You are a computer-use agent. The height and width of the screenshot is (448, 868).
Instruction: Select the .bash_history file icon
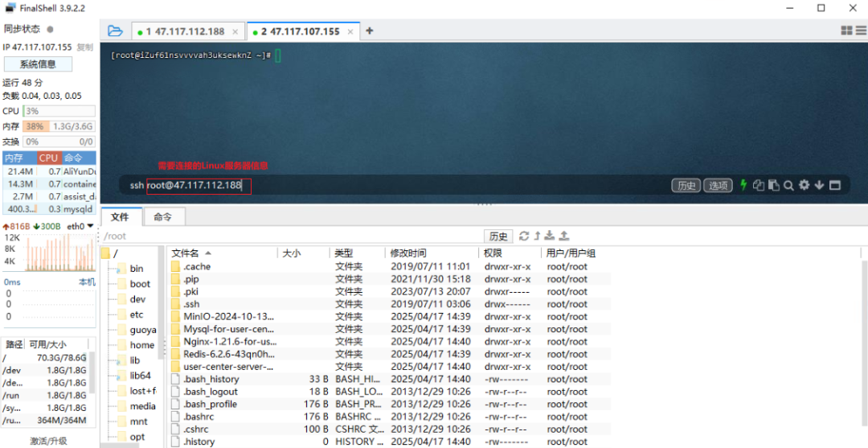(x=175, y=380)
